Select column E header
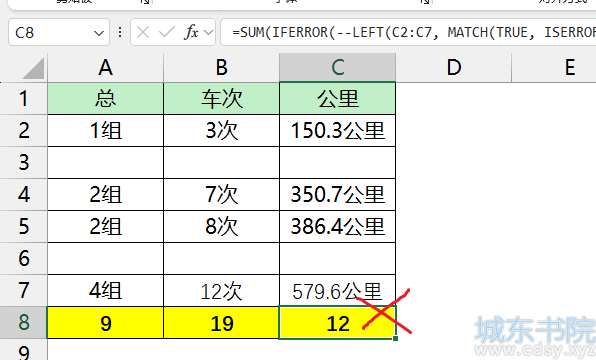The width and height of the screenshot is (596, 360). [554, 68]
